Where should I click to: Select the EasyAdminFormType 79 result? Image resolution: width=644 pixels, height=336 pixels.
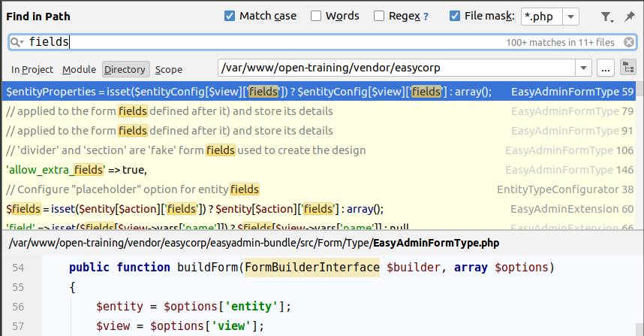click(319, 111)
